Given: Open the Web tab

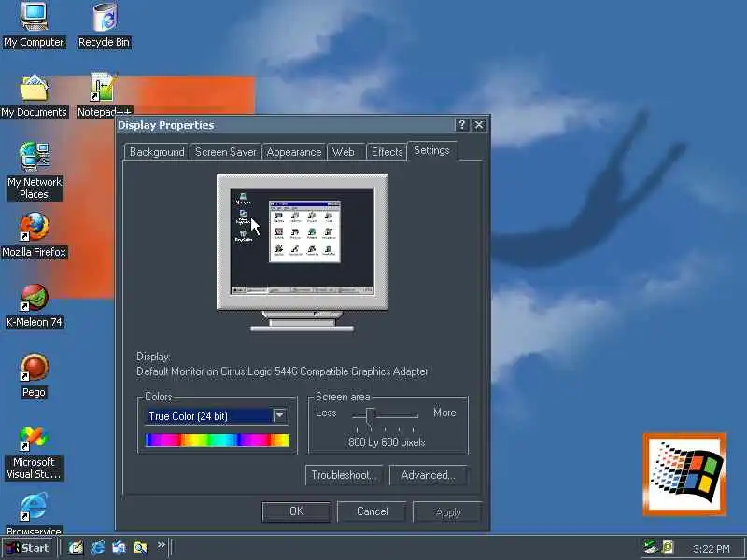Looking at the screenshot, I should point(344,152).
